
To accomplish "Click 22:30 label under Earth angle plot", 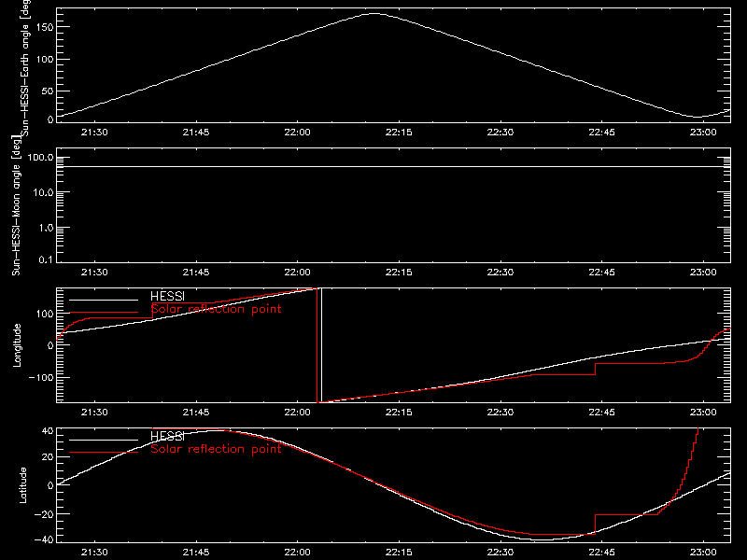I will [x=500, y=133].
